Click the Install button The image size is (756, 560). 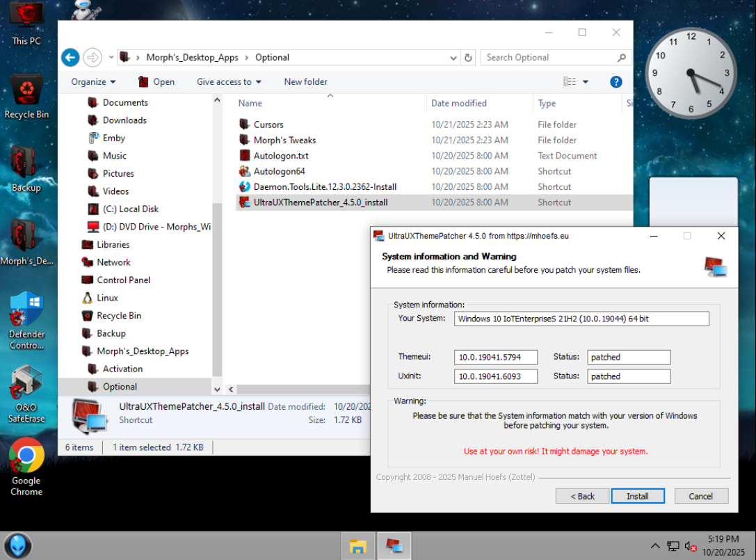(637, 496)
